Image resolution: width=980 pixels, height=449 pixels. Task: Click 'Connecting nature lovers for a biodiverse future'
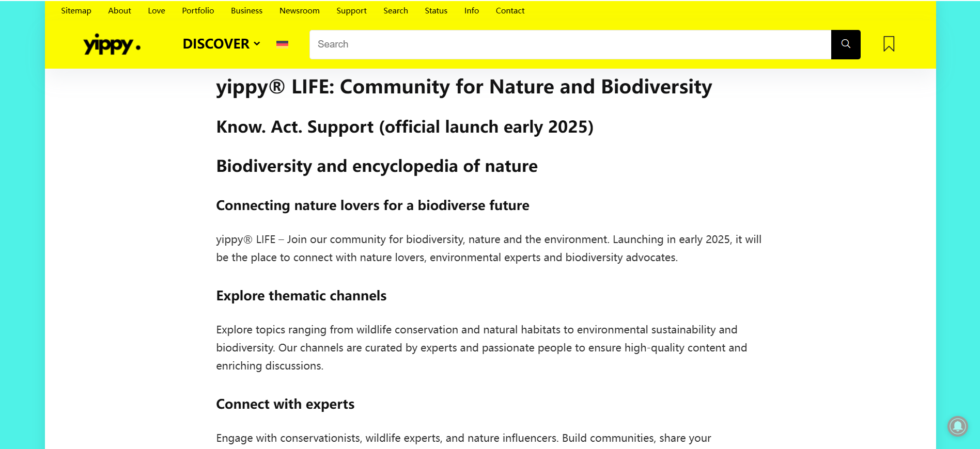point(372,205)
